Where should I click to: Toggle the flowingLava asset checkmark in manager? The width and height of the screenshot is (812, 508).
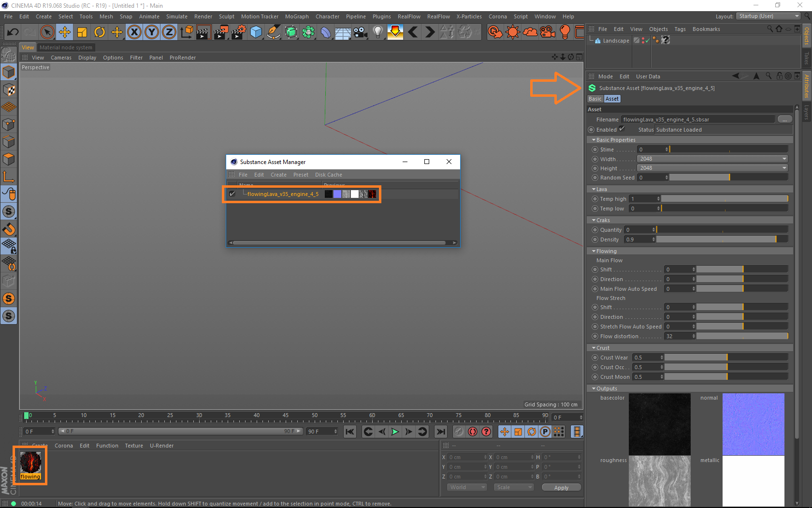click(232, 194)
